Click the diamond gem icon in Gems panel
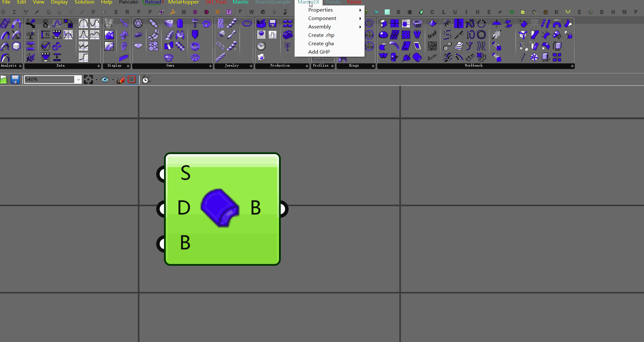644x342 pixels. click(x=138, y=46)
